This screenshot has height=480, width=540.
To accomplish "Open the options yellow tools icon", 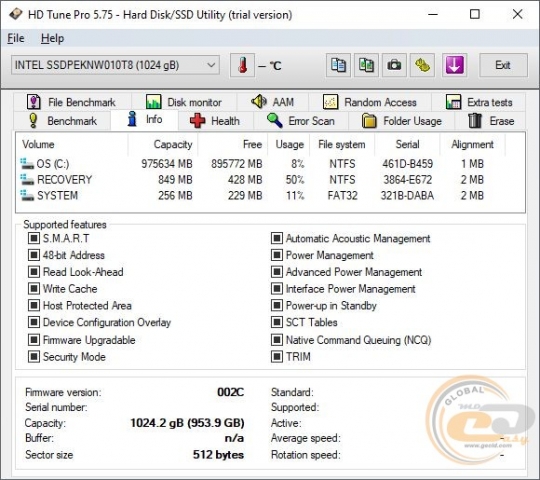I will 422,65.
